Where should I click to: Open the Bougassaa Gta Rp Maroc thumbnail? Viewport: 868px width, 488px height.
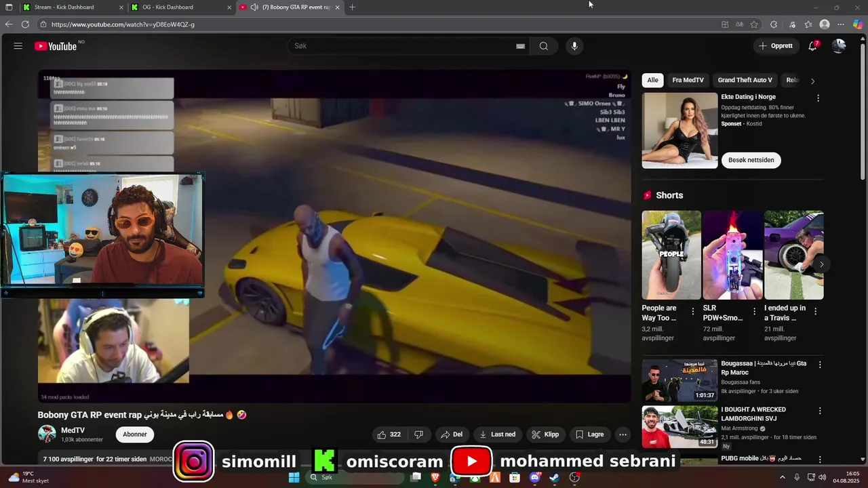click(x=679, y=380)
